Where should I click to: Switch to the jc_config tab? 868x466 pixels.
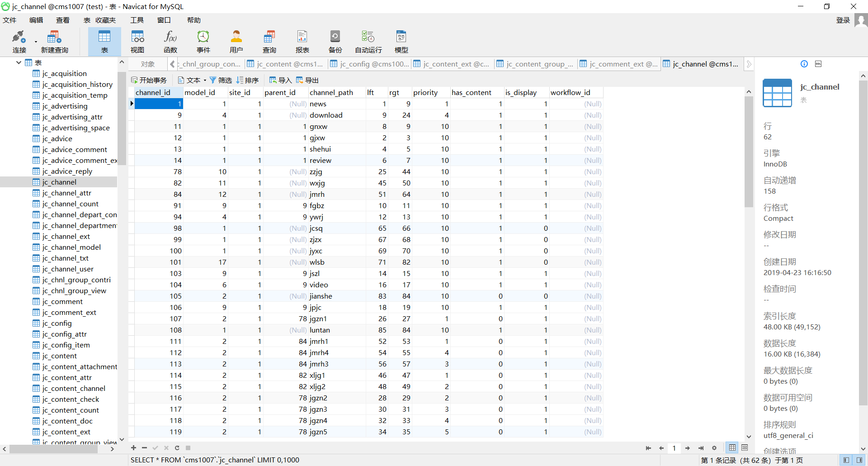[x=369, y=64]
